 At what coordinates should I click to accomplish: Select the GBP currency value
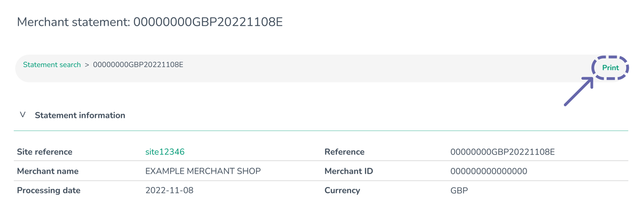459,191
